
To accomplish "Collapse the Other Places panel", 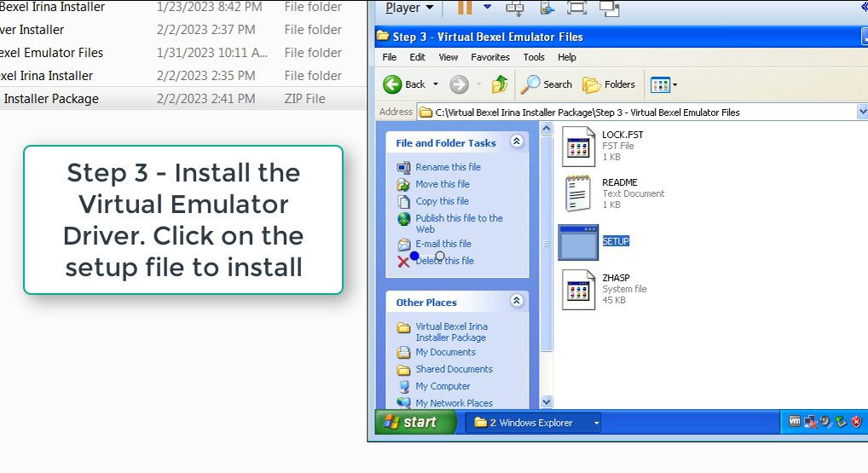I will coord(517,301).
